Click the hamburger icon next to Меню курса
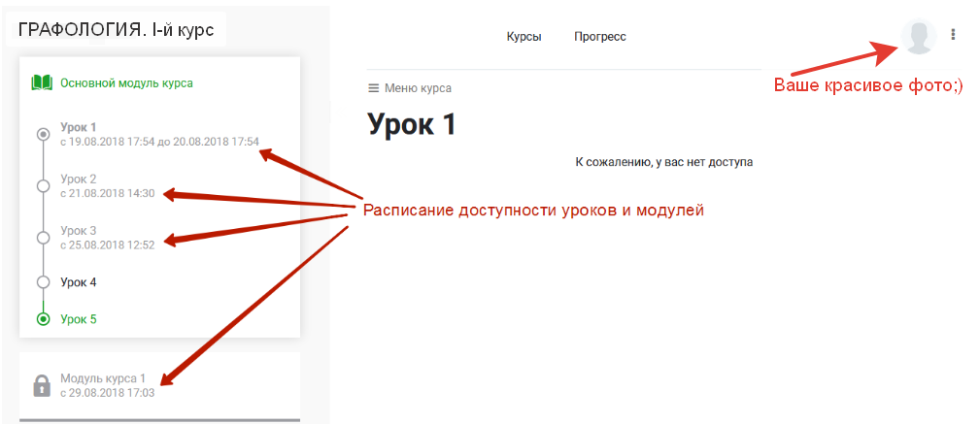 (373, 88)
